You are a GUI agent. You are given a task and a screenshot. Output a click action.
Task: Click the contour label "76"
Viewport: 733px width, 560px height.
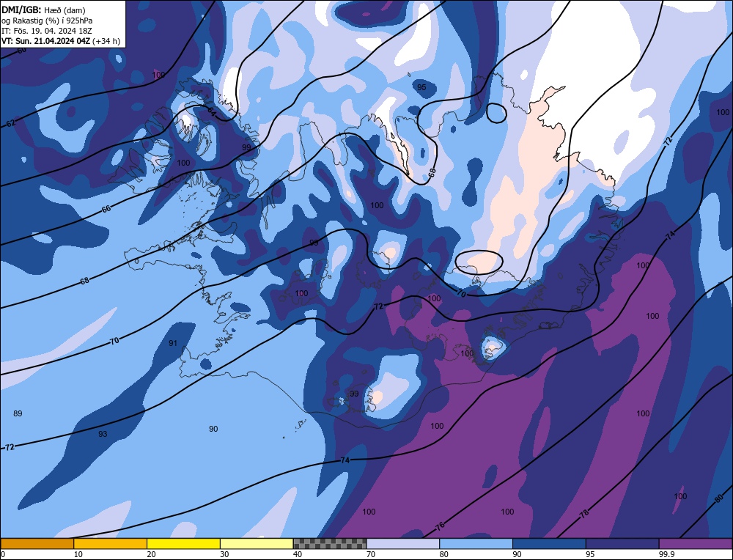pos(440,526)
